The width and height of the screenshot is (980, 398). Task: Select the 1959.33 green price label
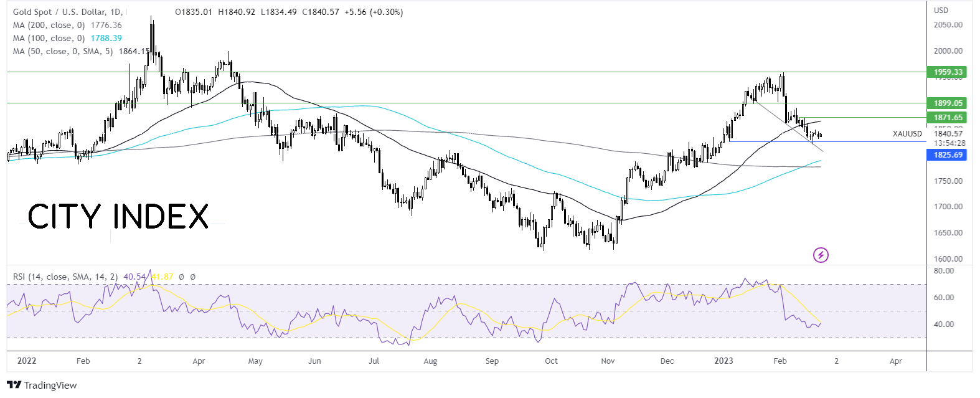click(946, 72)
